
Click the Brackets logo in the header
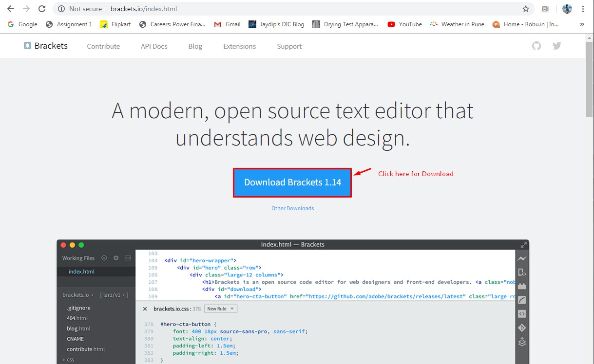(46, 46)
